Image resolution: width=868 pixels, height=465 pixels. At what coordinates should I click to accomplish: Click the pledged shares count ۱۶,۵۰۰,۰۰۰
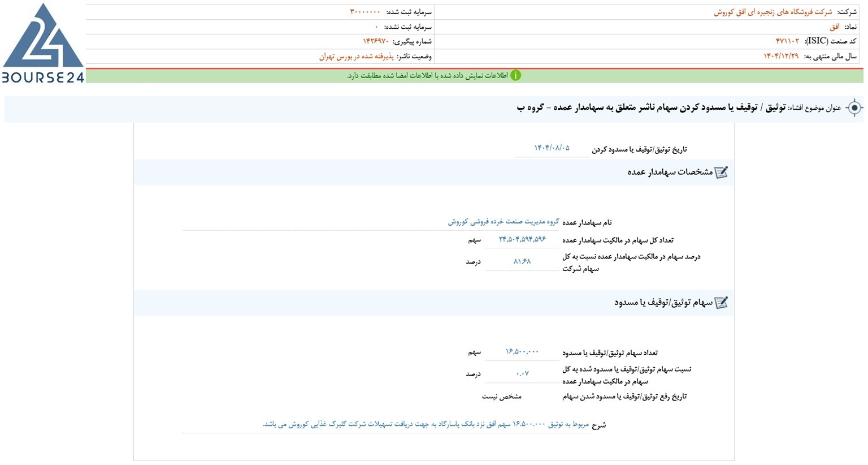coord(522,352)
